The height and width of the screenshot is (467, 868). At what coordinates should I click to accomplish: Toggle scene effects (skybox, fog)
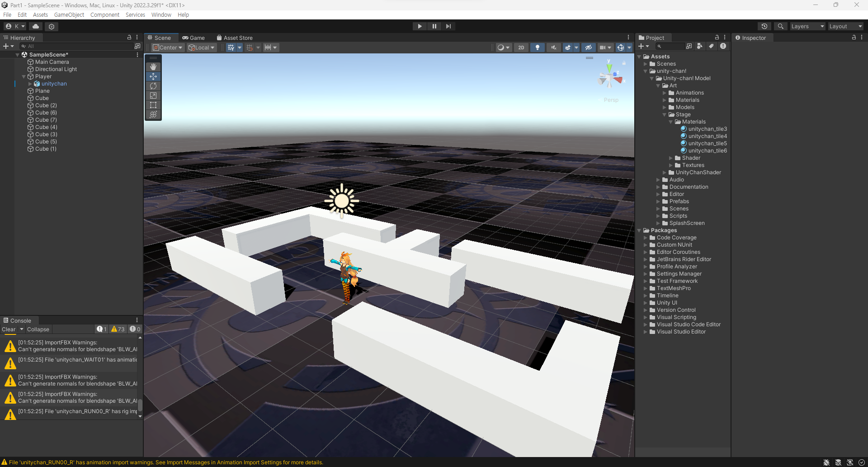click(x=568, y=48)
